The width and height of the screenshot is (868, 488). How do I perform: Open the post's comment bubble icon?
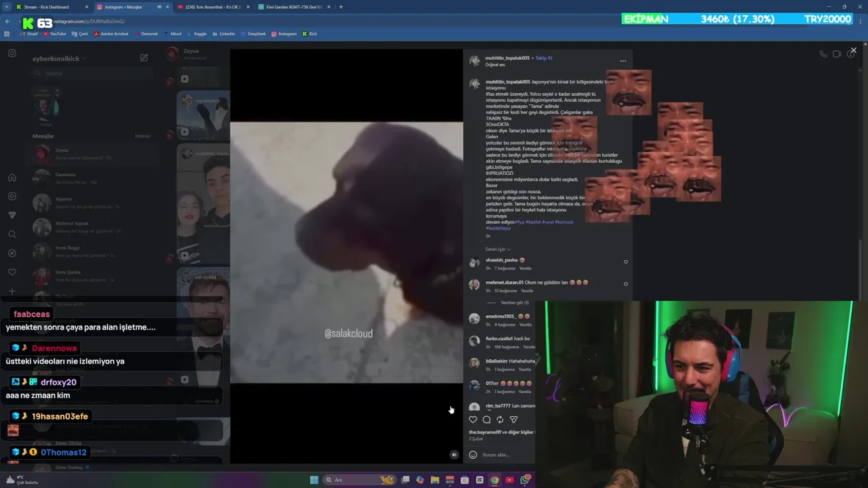486,420
